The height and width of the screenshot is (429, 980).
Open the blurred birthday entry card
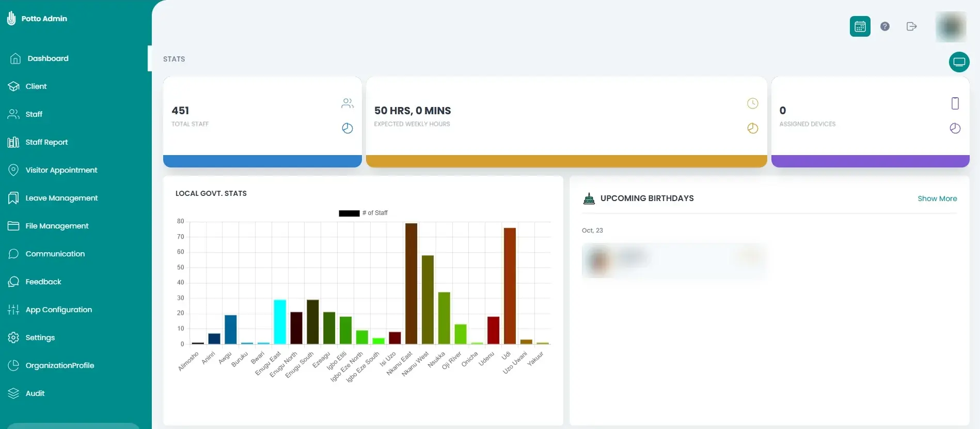click(x=674, y=261)
